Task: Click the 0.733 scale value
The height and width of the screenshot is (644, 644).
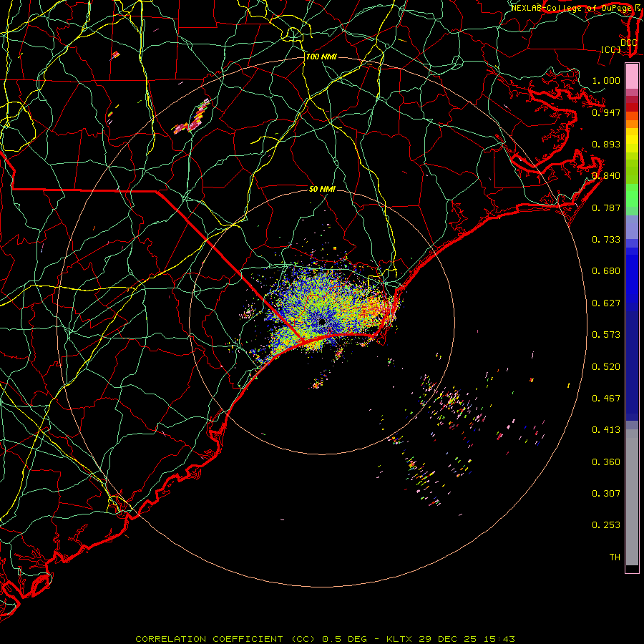Action: [x=606, y=240]
